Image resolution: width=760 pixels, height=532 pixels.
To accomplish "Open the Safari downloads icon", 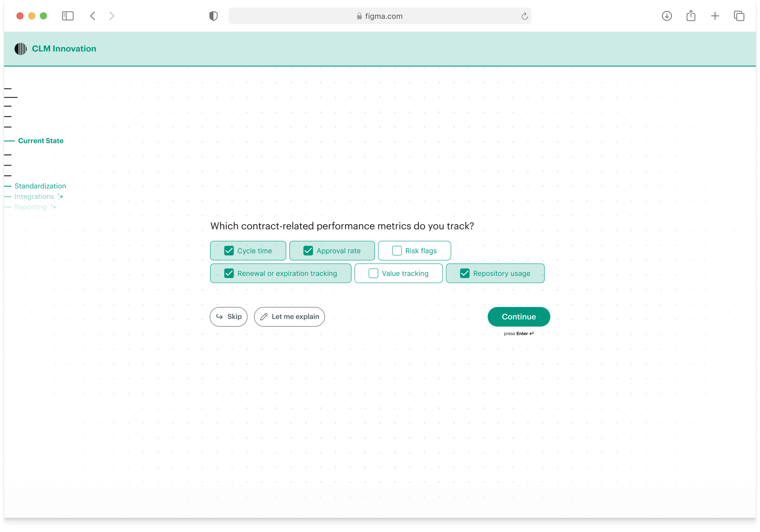I will (x=667, y=16).
